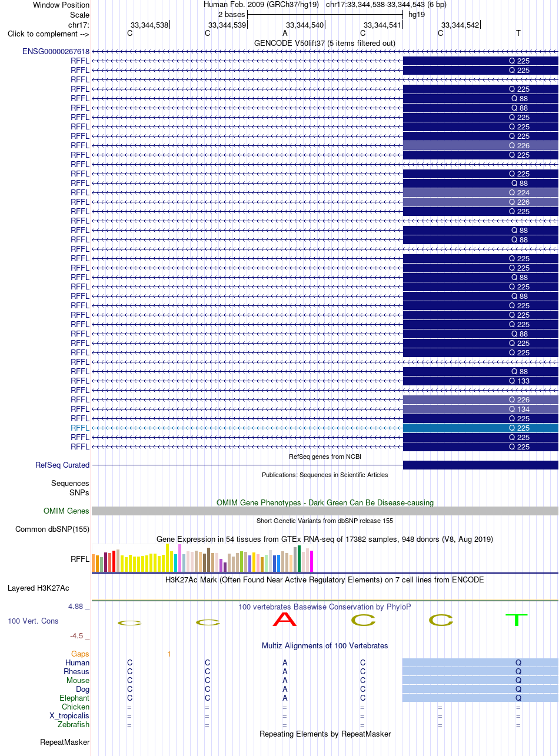Viewport: 559px width, 756px height.
Task: Click the Repeating Elements by RepeatMasker title
Action: (x=325, y=734)
